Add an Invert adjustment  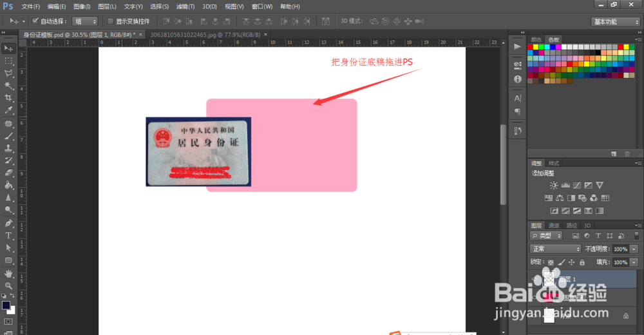click(554, 211)
